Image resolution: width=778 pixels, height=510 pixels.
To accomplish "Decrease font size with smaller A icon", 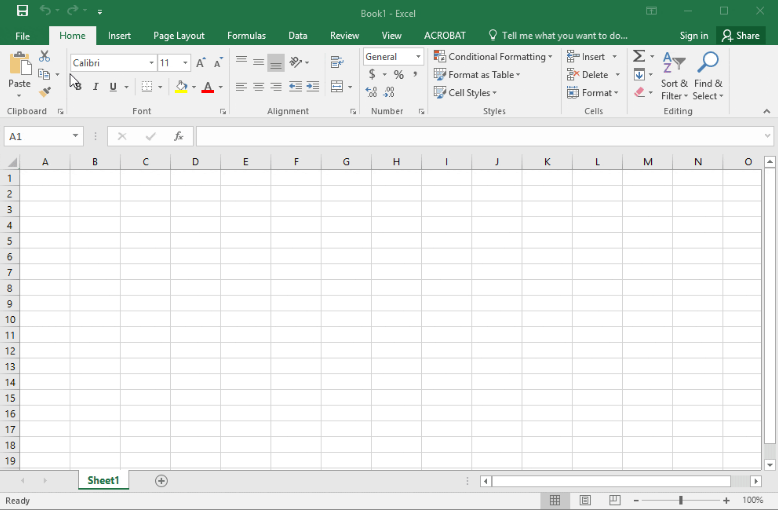I will (218, 63).
